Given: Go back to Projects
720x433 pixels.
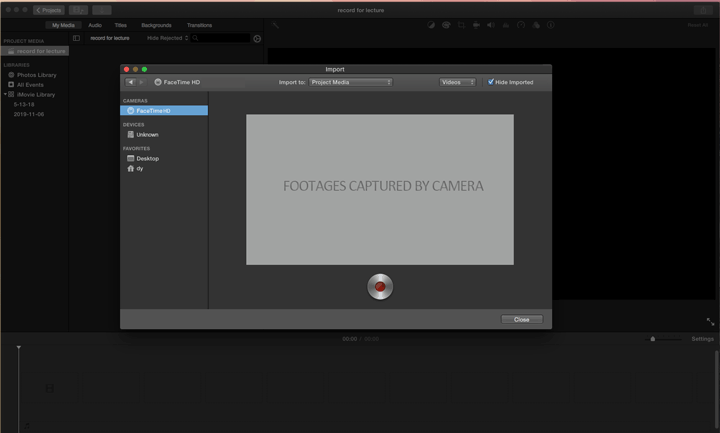Looking at the screenshot, I should click(x=48, y=10).
